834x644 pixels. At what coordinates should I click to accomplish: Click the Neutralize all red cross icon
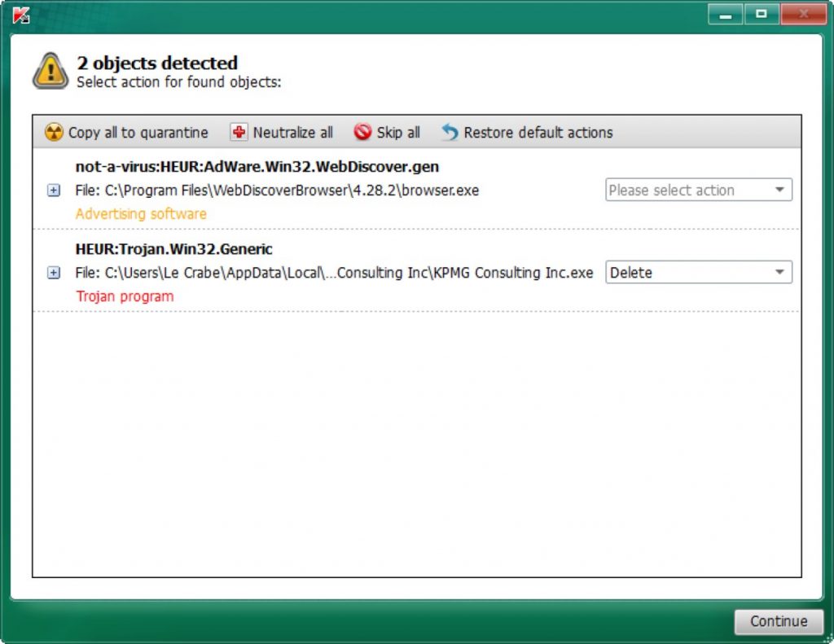pyautogui.click(x=239, y=132)
